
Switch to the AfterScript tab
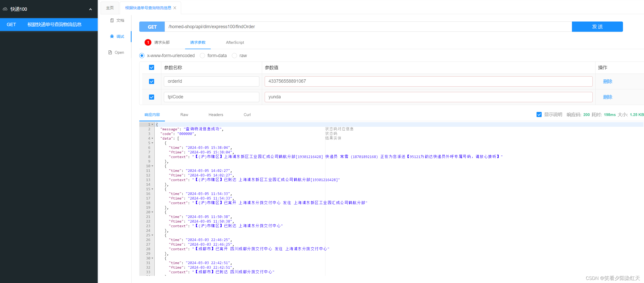pos(235,43)
